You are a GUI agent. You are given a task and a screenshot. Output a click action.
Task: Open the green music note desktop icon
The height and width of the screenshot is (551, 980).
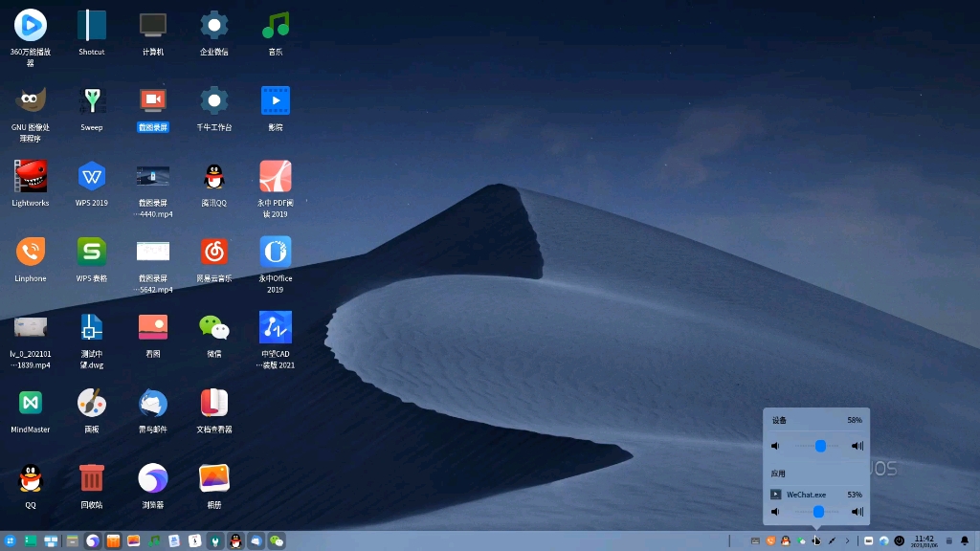point(276,26)
